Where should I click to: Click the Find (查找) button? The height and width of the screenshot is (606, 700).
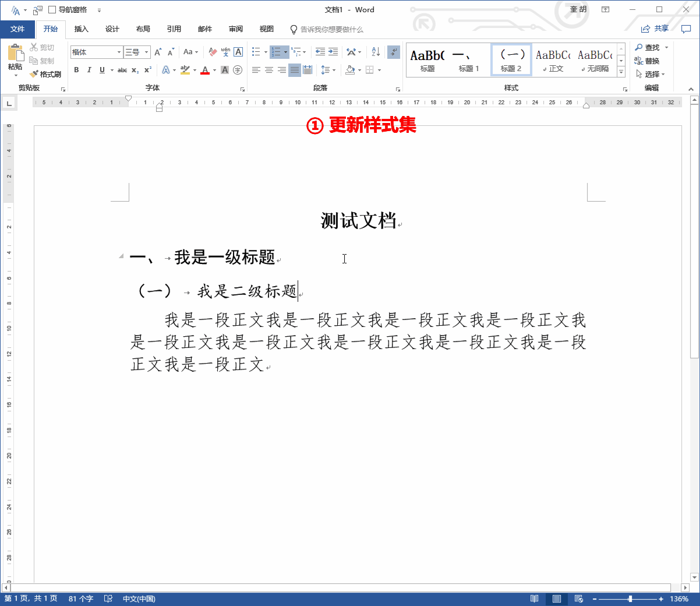point(647,48)
